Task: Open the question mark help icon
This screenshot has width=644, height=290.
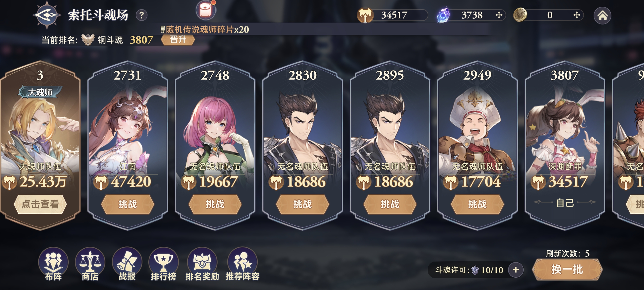Action: pos(142,15)
